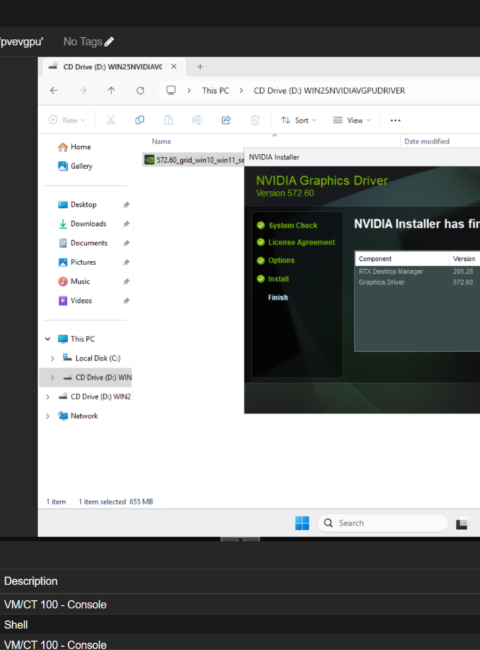Click breadcrumb chevron after This PC
This screenshot has width=480, height=650.
click(241, 90)
